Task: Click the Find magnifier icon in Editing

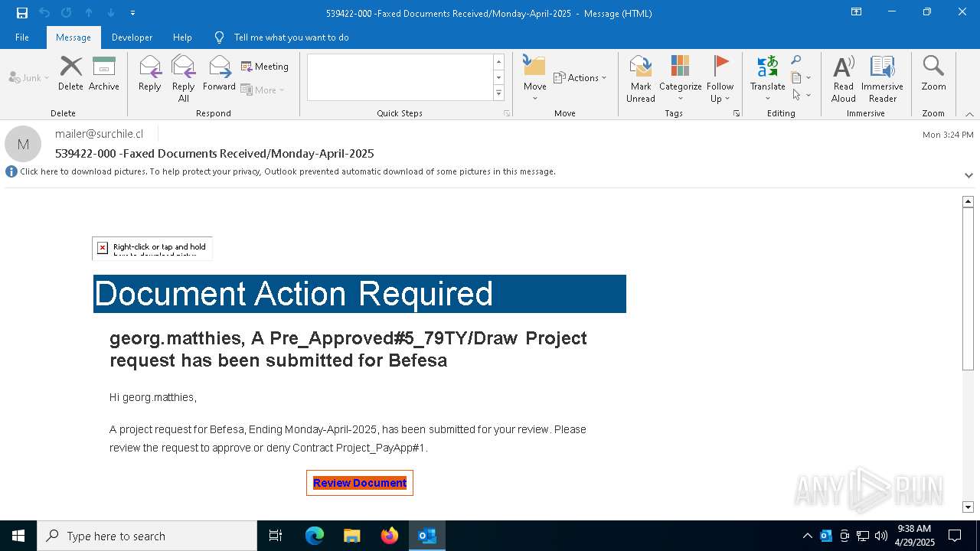Action: [x=796, y=60]
